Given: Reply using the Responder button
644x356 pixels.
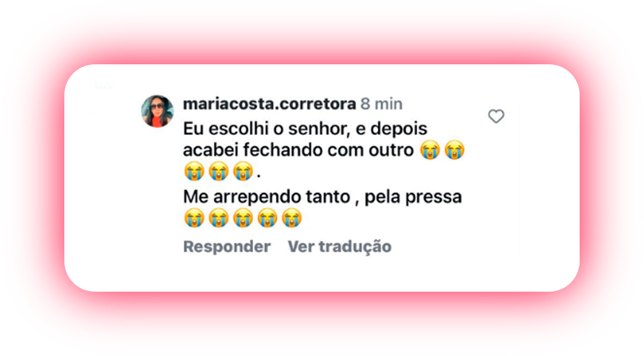Looking at the screenshot, I should point(227,246).
